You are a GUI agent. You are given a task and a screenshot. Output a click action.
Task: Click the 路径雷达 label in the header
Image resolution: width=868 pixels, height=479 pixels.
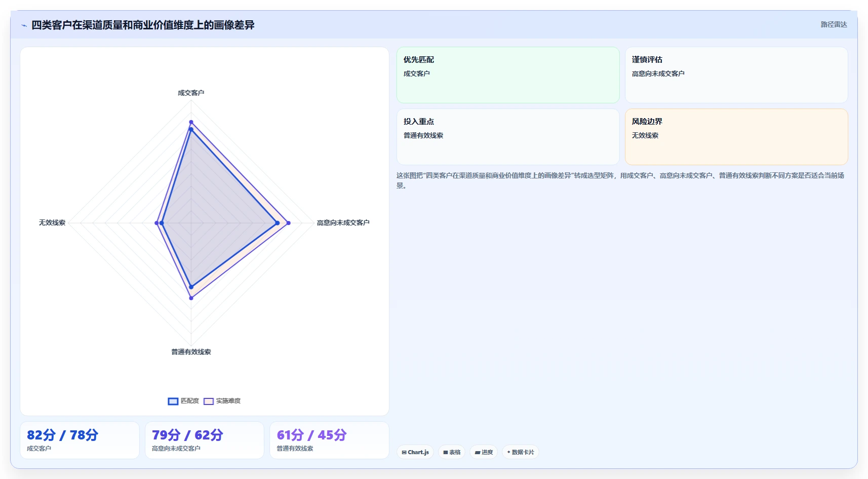click(834, 24)
